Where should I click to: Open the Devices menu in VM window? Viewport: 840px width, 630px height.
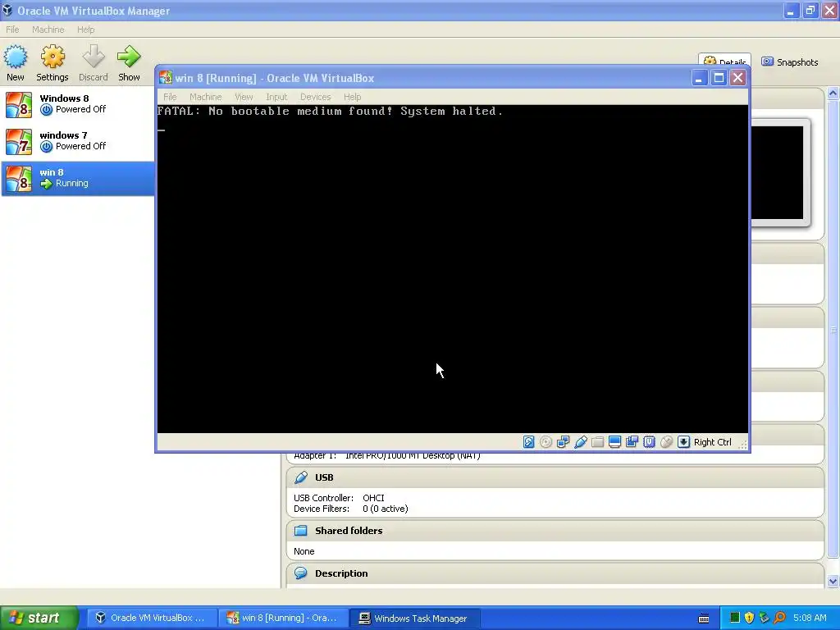(316, 97)
